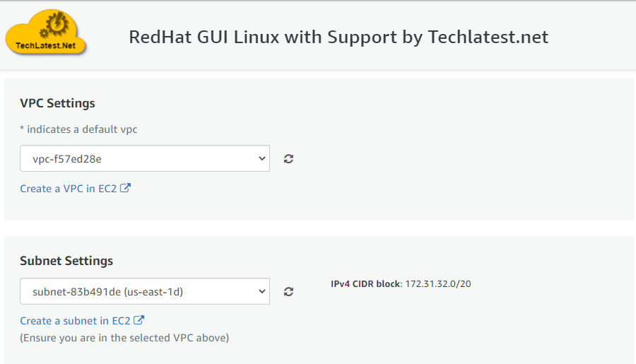
Task: Click the "Ensure you are in the selected VPC" note
Action: click(124, 338)
